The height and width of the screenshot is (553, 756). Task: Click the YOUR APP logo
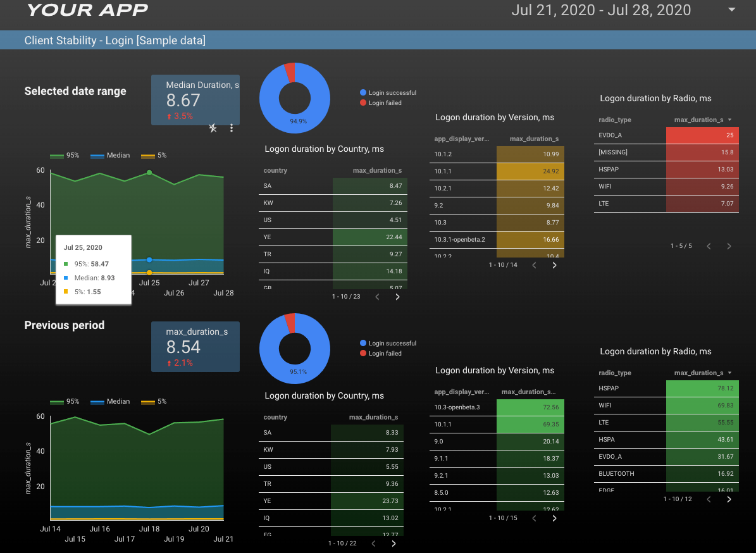point(87,10)
